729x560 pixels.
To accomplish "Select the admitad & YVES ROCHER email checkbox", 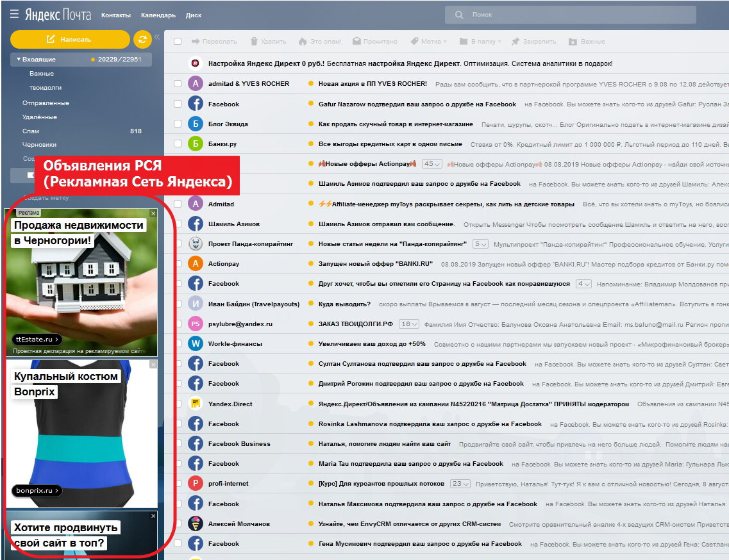I will tap(178, 84).
